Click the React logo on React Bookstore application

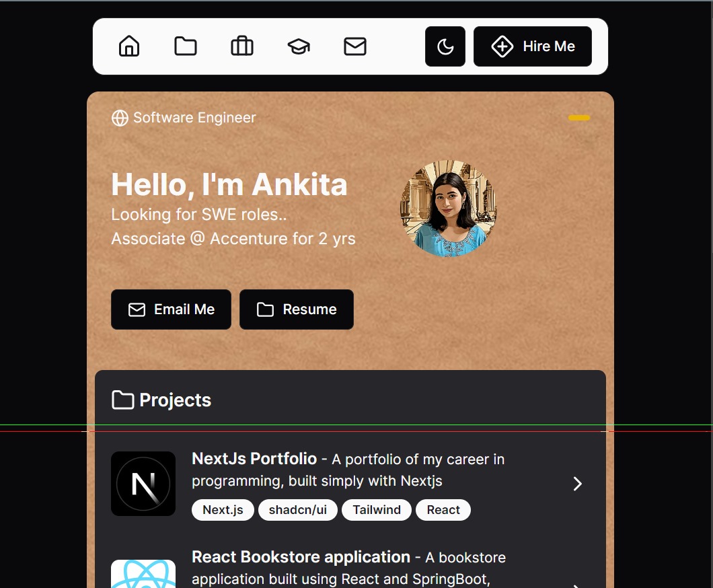point(143,576)
